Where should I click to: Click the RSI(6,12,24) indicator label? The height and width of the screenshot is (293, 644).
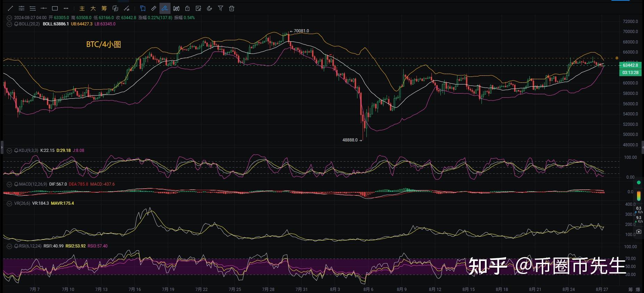tap(30, 246)
